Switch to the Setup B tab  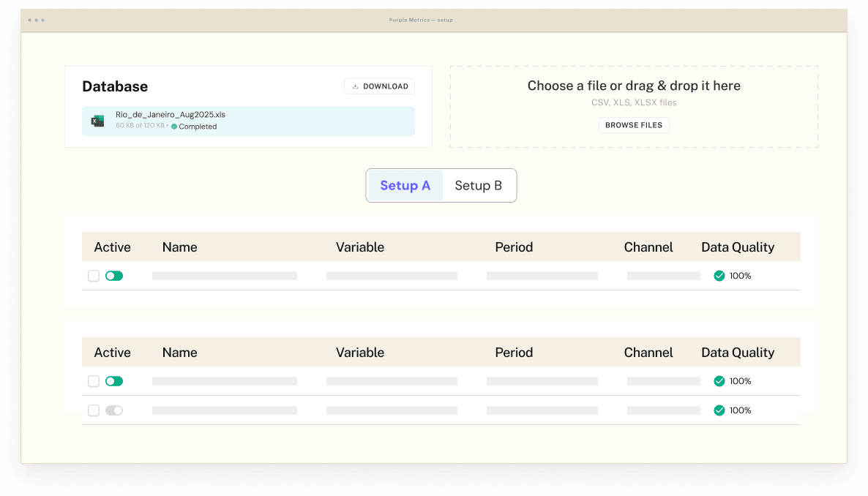pos(479,185)
